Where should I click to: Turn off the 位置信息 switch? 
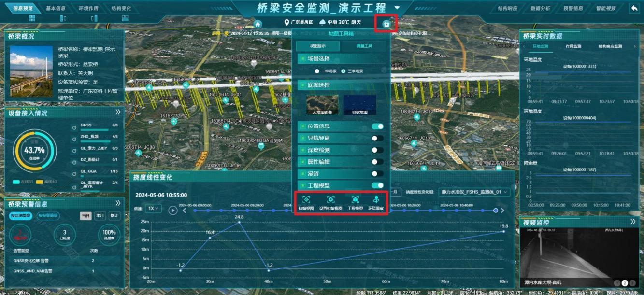point(377,126)
